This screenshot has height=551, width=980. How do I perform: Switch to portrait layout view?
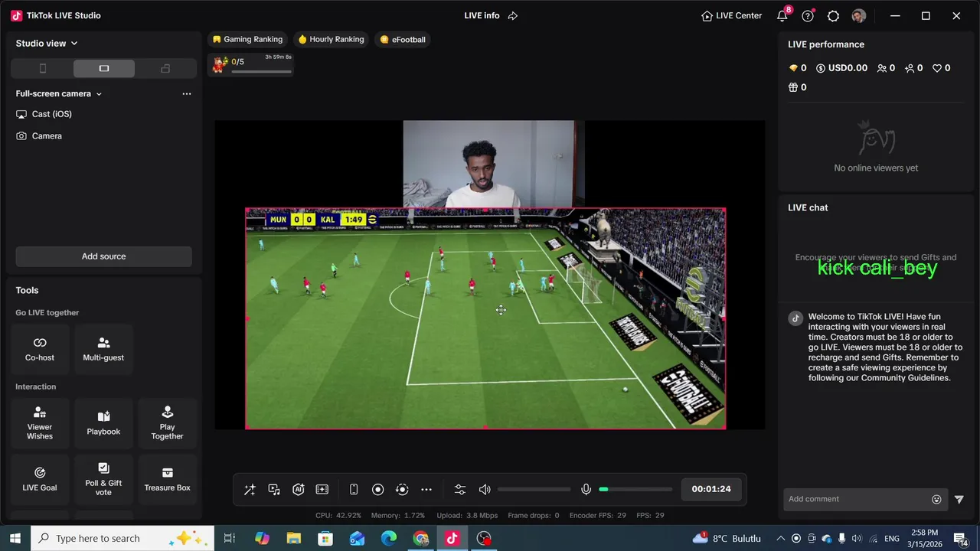tap(43, 69)
